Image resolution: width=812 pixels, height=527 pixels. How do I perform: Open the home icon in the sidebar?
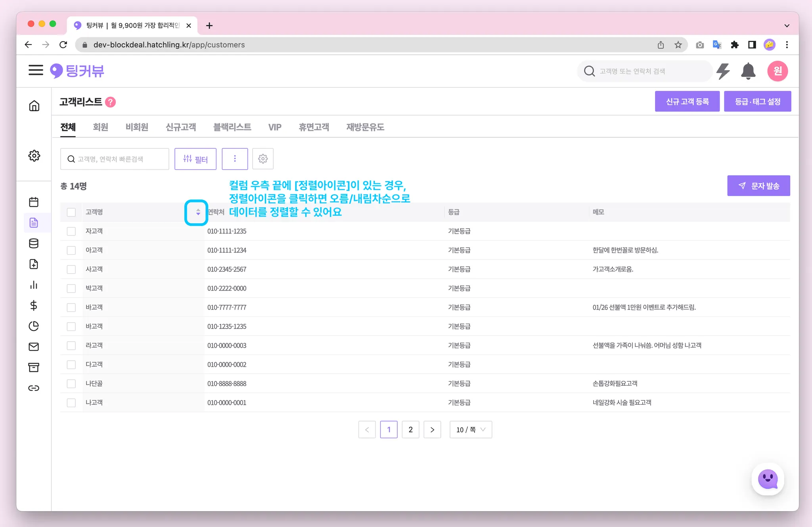[x=34, y=106]
